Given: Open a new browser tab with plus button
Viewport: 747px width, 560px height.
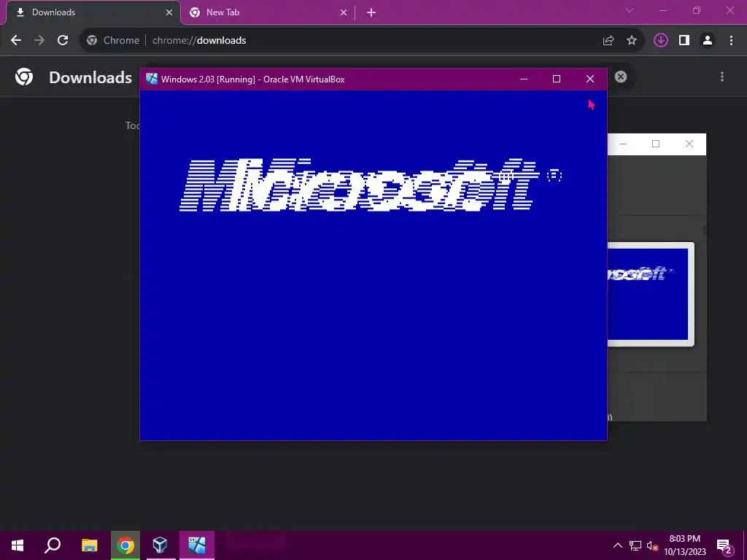Looking at the screenshot, I should [x=371, y=12].
